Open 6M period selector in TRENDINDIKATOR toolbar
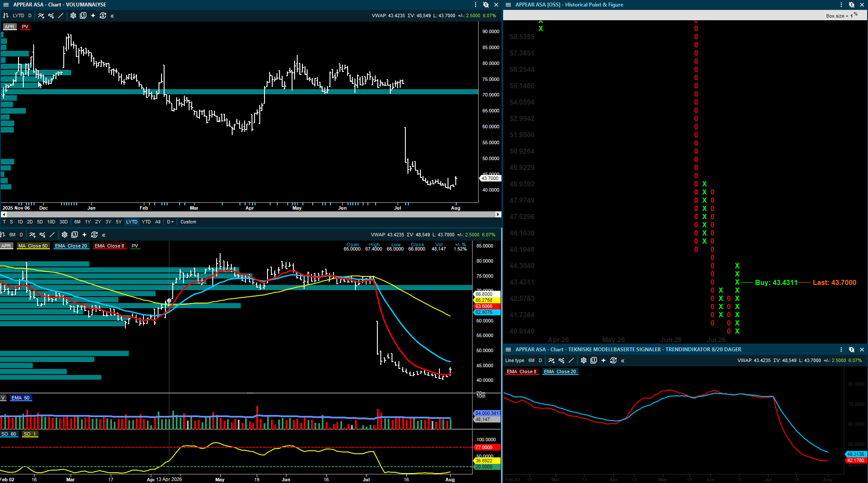The width and height of the screenshot is (868, 483). point(532,360)
